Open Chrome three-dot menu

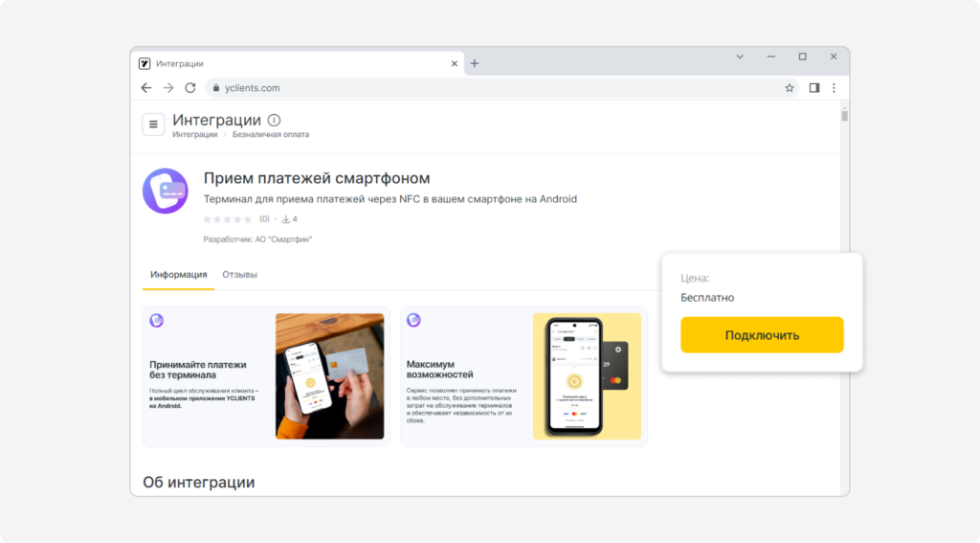(834, 88)
